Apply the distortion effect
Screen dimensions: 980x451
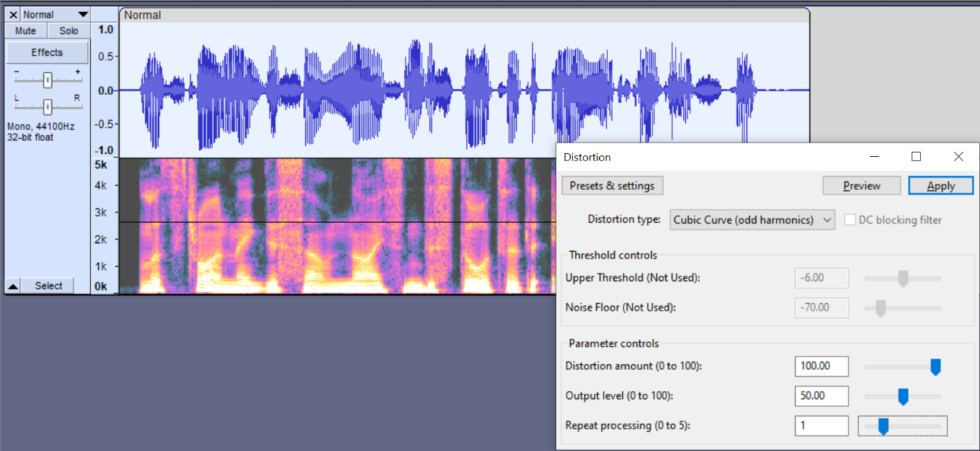click(x=940, y=185)
